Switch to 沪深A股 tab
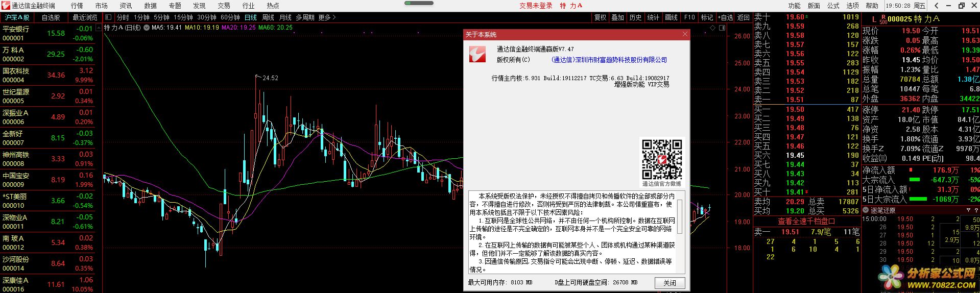The width and height of the screenshot is (980, 293). point(17,17)
